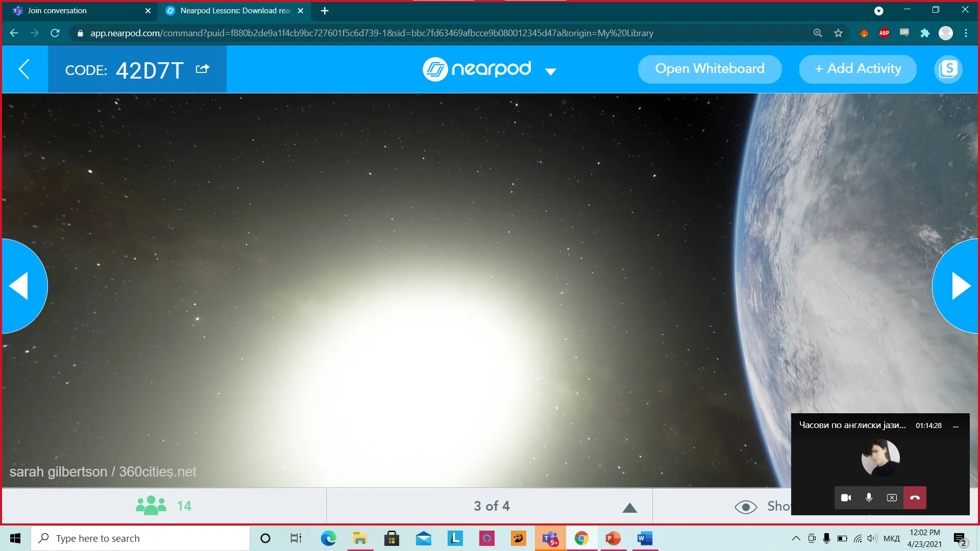Open the Nearpod account profile icon
The height and width of the screenshot is (551, 980).
pos(948,69)
